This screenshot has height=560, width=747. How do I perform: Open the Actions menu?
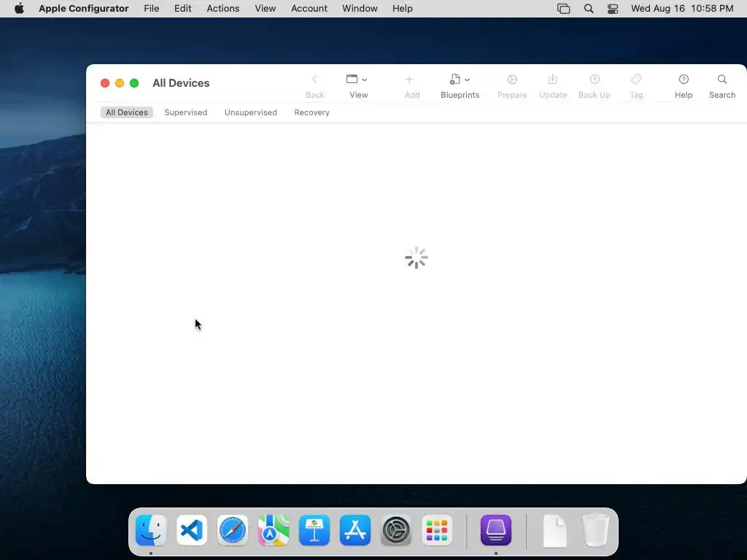pyautogui.click(x=223, y=9)
